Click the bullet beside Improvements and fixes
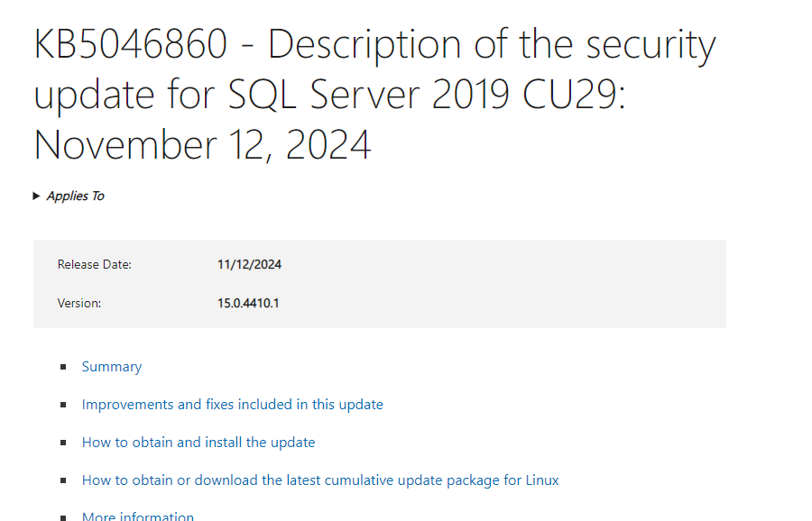Viewport: 812px width, 521px height. pyautogui.click(x=63, y=405)
